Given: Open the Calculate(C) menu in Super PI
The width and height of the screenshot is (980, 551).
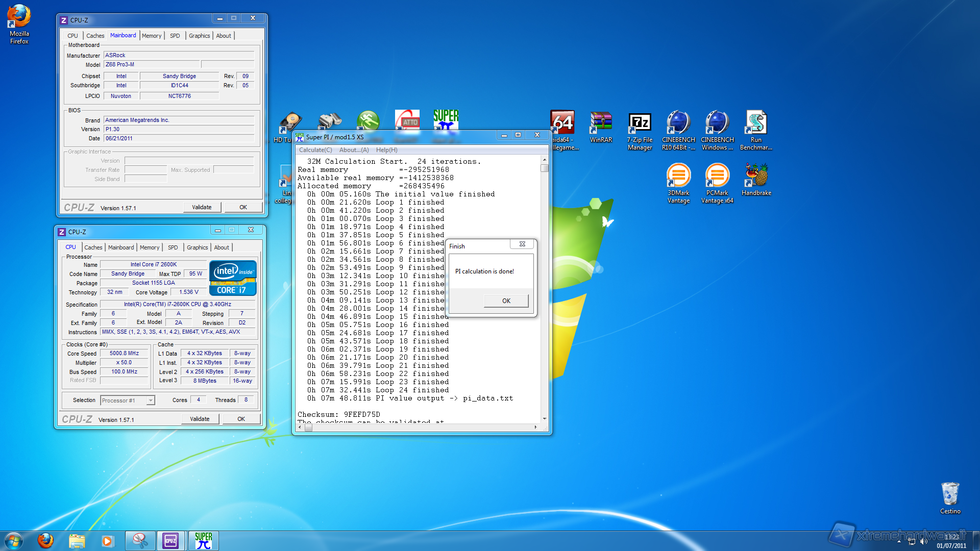Looking at the screenshot, I should [x=315, y=150].
